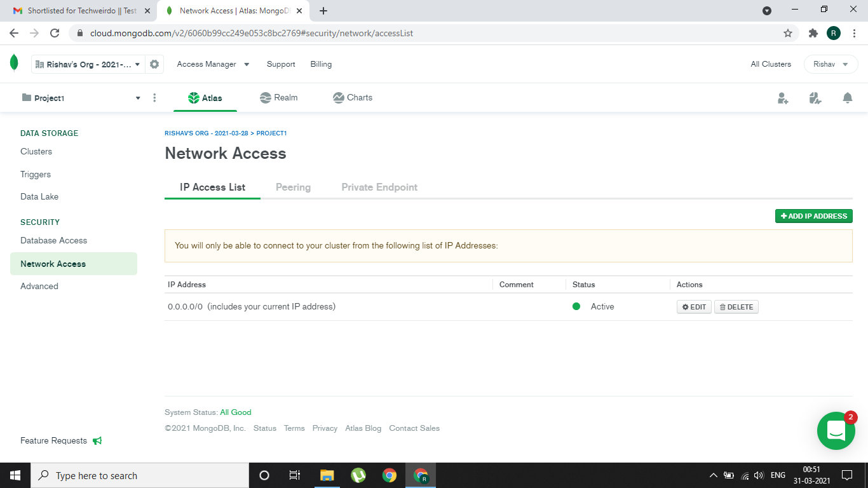This screenshot has width=868, height=488.
Task: Launch WhatsApp from the taskbar
Action: (x=358, y=475)
